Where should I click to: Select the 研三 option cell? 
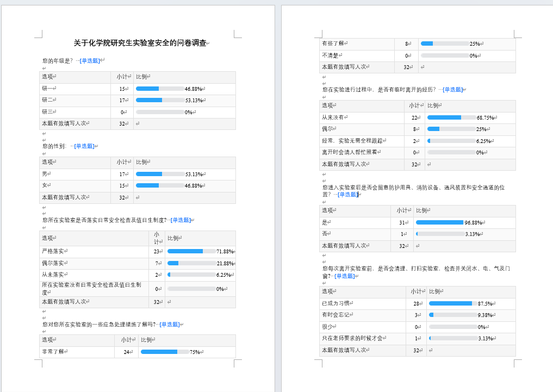coord(75,112)
